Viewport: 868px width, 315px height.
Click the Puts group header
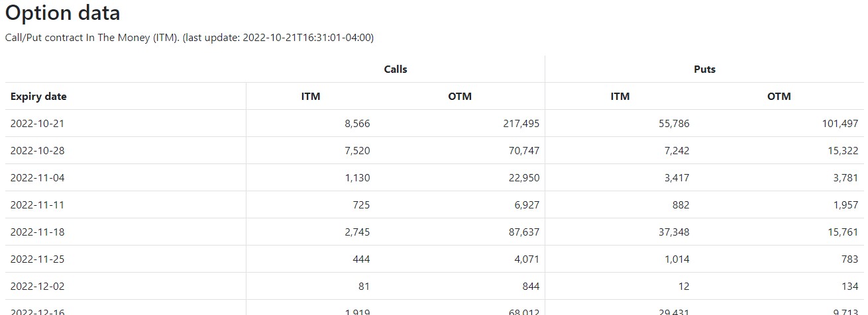[x=704, y=69]
